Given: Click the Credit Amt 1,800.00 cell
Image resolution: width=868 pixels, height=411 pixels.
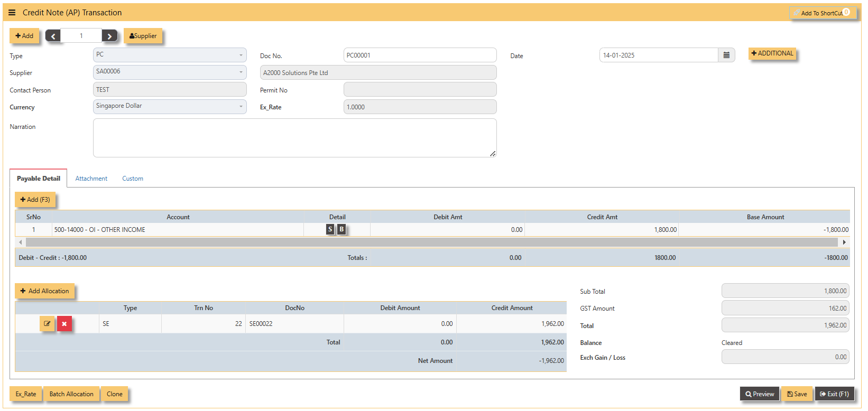Looking at the screenshot, I should click(x=602, y=230).
